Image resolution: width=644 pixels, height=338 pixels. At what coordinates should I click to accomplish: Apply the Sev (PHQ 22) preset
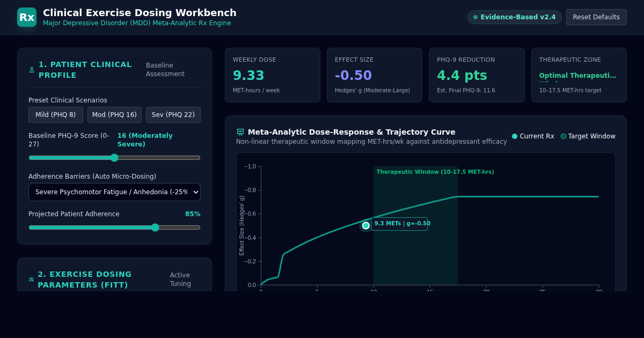tap(173, 115)
